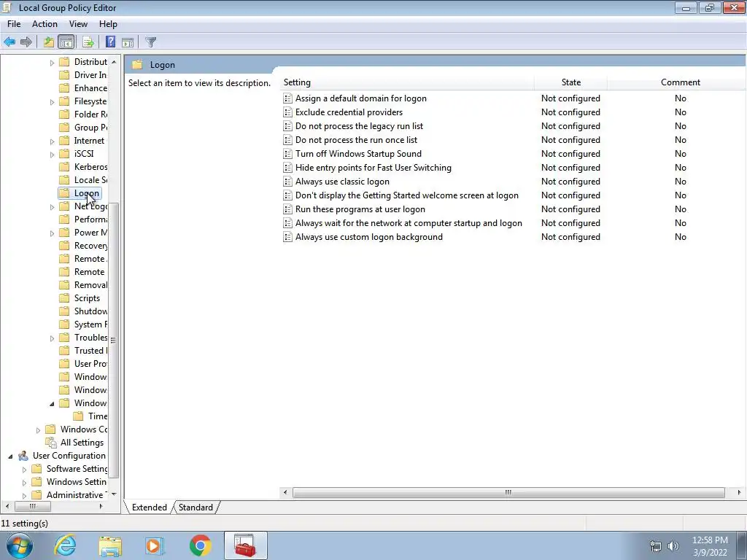Image resolution: width=747 pixels, height=560 pixels.
Task: Switch to the Standard tab
Action: [196, 507]
